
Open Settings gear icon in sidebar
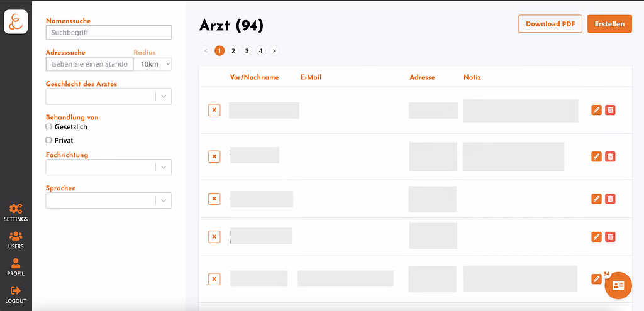coord(16,209)
